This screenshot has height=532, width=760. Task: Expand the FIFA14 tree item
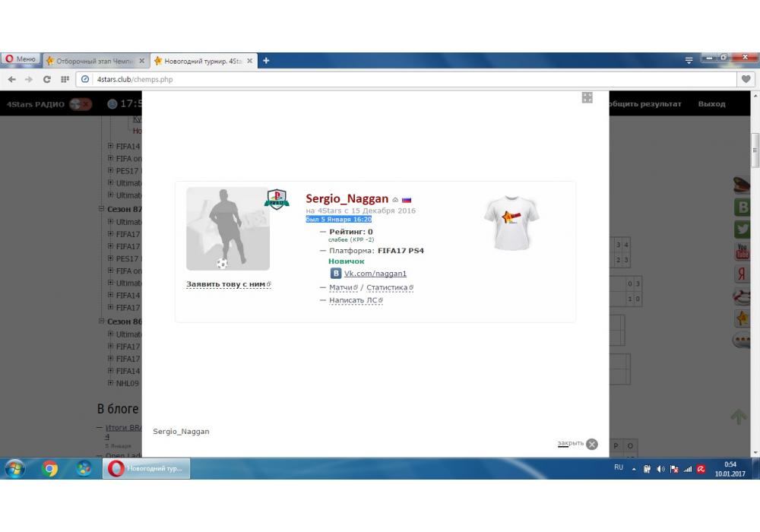(110, 147)
